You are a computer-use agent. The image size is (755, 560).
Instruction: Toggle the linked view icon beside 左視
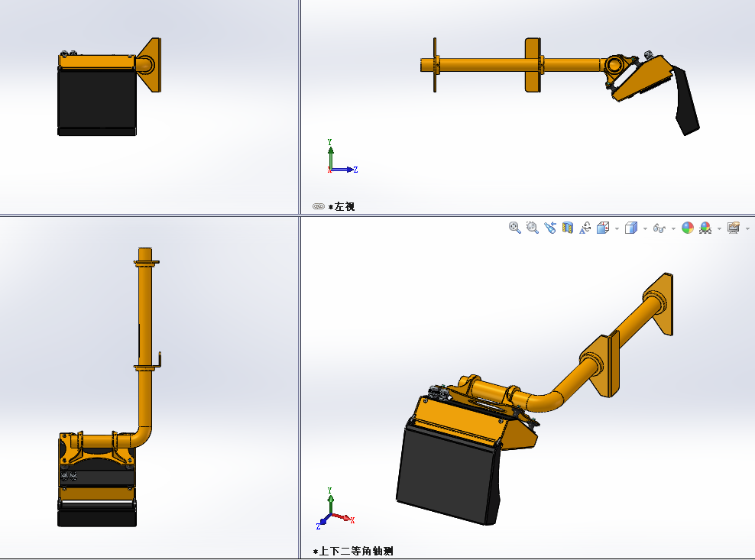[318, 206]
